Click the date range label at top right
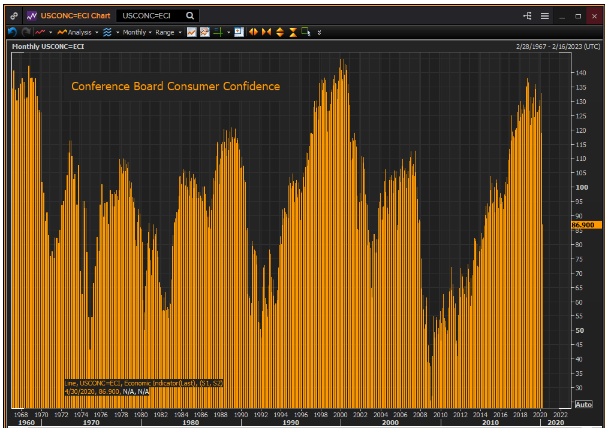 click(558, 46)
